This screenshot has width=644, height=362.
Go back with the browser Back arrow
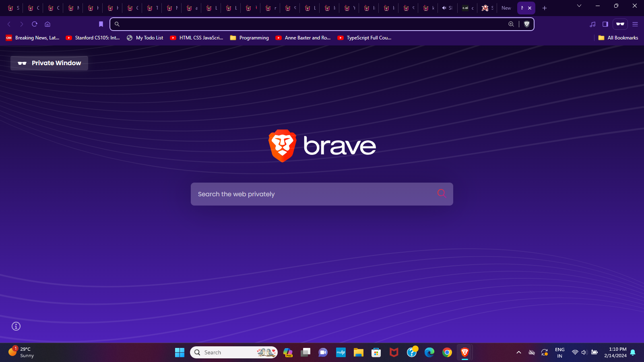[x=9, y=24]
